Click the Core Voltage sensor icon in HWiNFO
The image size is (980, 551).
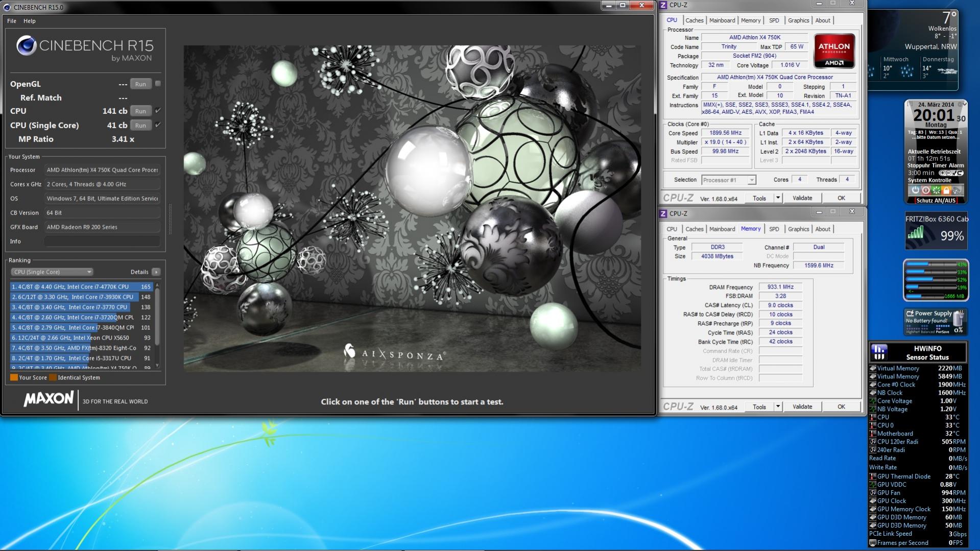pos(873,401)
